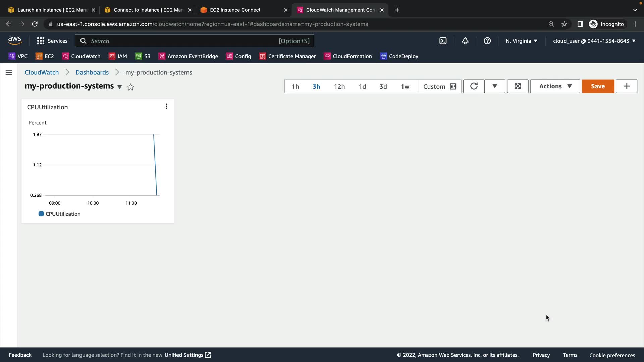Open the Actions dropdown menu
644x362 pixels.
(555, 86)
